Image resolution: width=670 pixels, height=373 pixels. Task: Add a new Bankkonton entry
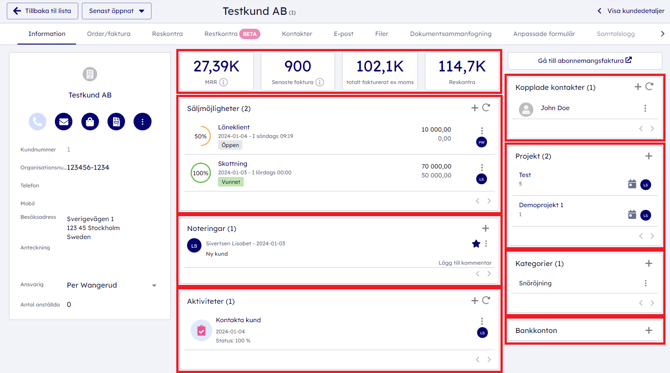[649, 330]
